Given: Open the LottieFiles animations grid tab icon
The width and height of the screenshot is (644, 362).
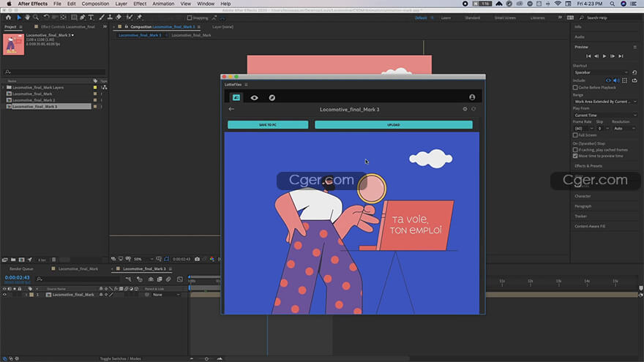Looking at the screenshot, I should pyautogui.click(x=236, y=98).
